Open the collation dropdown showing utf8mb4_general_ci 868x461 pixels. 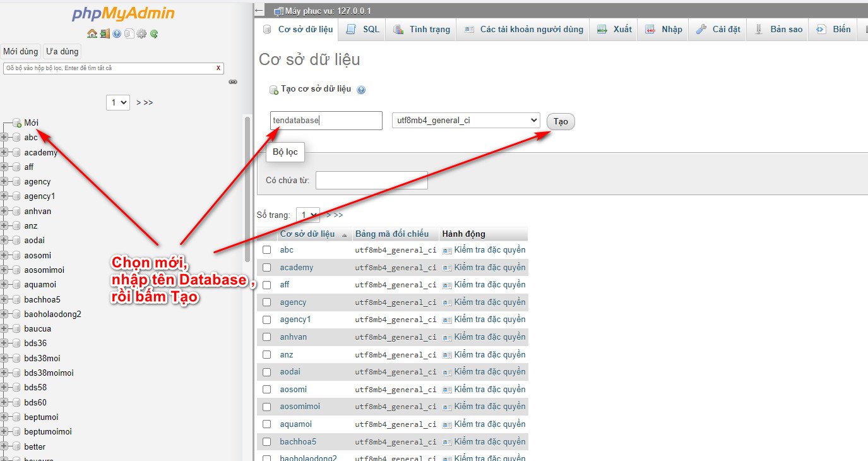465,120
